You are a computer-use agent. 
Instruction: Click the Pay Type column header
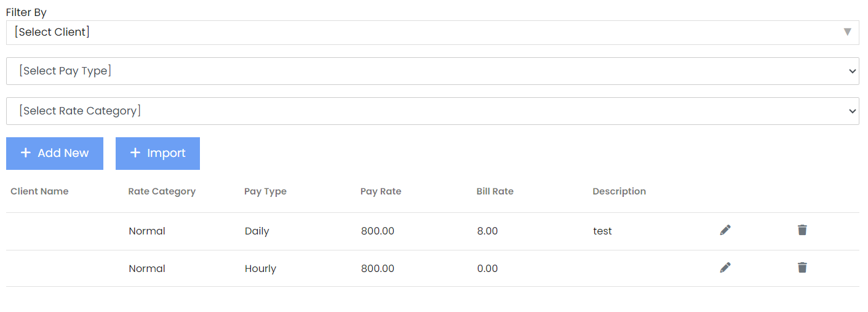click(265, 191)
